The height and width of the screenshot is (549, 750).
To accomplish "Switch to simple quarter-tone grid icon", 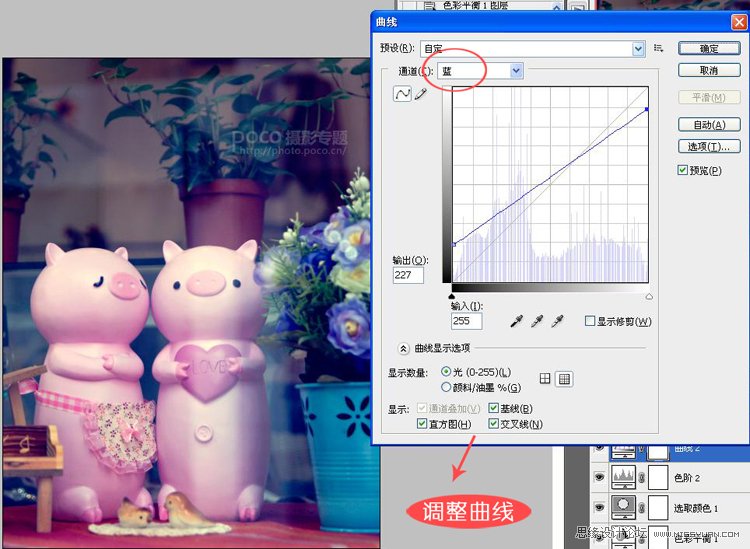I will pyautogui.click(x=545, y=379).
